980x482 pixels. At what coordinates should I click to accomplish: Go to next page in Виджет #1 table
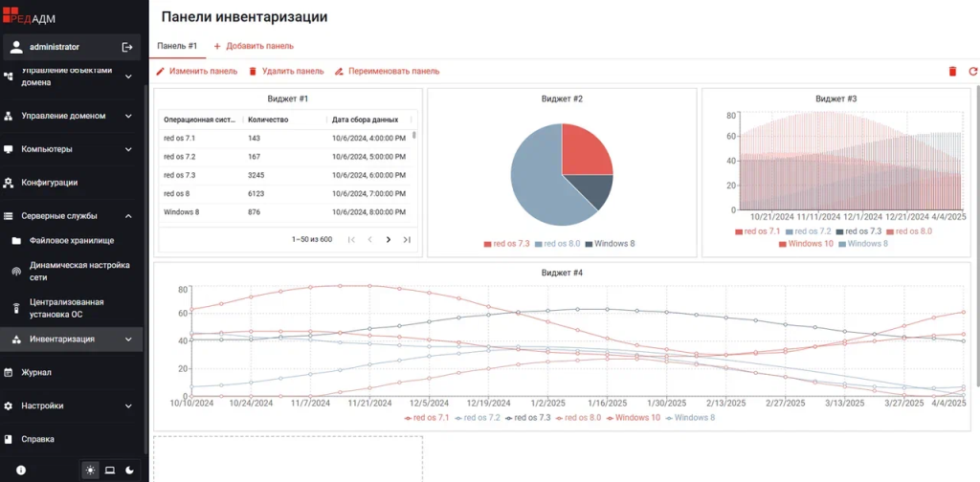click(388, 239)
